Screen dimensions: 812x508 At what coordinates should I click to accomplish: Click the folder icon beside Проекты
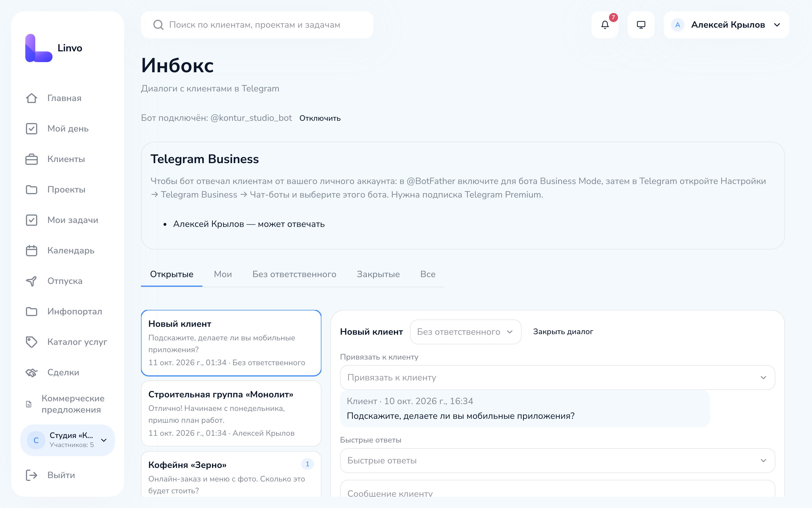pos(32,189)
